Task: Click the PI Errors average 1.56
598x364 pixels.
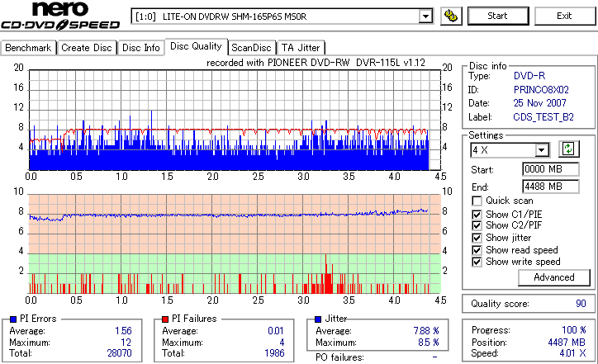Action: (123, 331)
